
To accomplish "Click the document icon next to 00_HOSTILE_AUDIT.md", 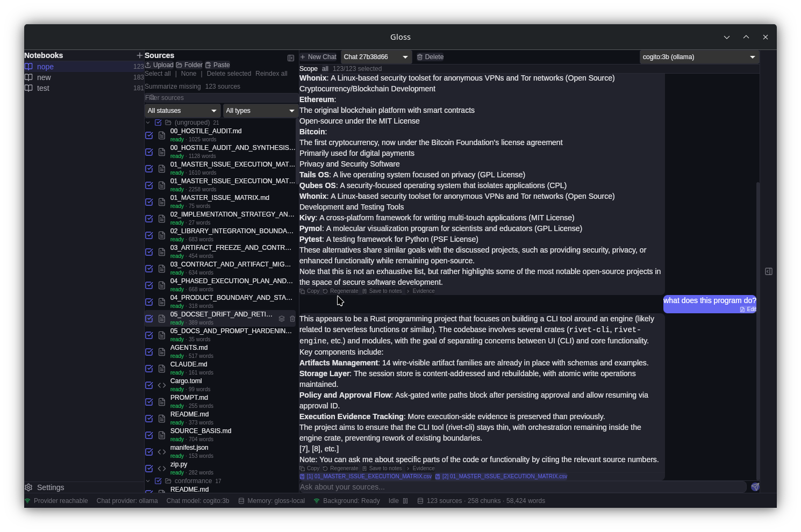I will point(162,135).
